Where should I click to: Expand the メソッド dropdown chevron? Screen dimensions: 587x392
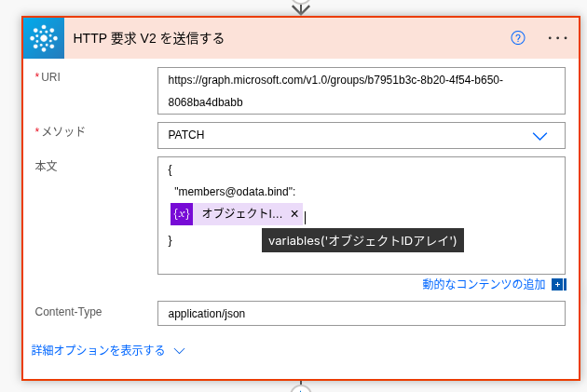(539, 136)
